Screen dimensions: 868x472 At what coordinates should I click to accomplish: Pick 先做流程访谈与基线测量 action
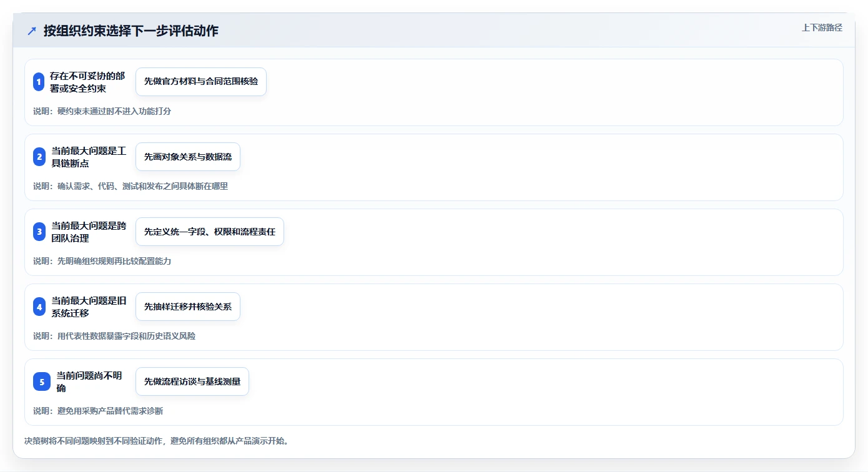click(192, 381)
